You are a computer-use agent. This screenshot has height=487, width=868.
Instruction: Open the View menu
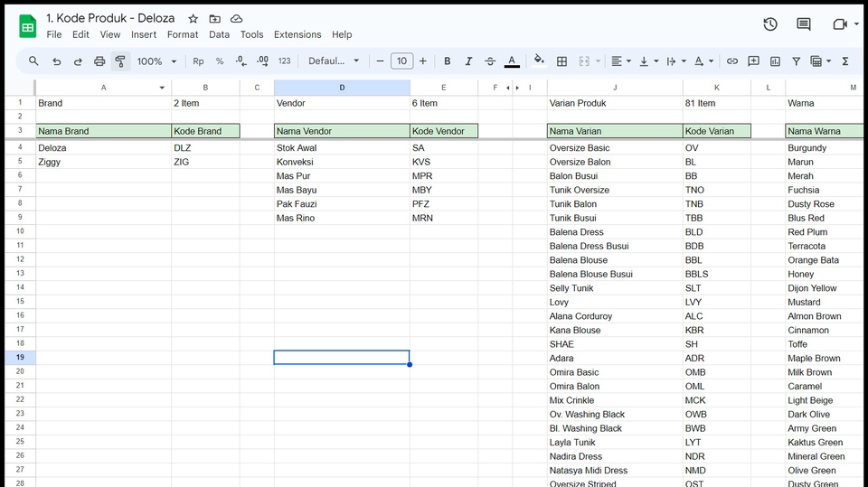pyautogui.click(x=110, y=34)
